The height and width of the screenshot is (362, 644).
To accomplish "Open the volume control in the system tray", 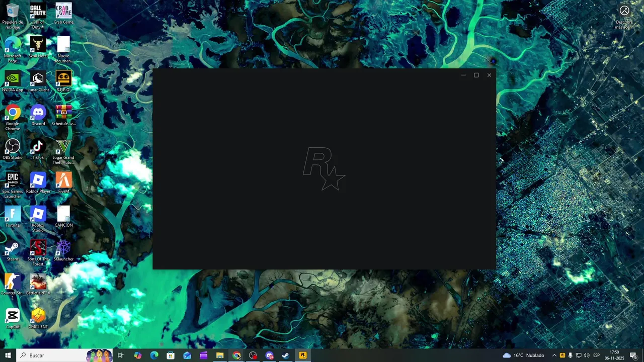I will pyautogui.click(x=587, y=355).
